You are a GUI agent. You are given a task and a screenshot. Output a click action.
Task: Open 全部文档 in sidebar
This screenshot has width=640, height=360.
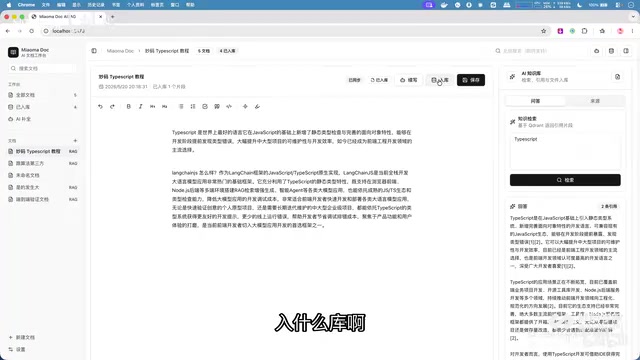tap(42, 95)
